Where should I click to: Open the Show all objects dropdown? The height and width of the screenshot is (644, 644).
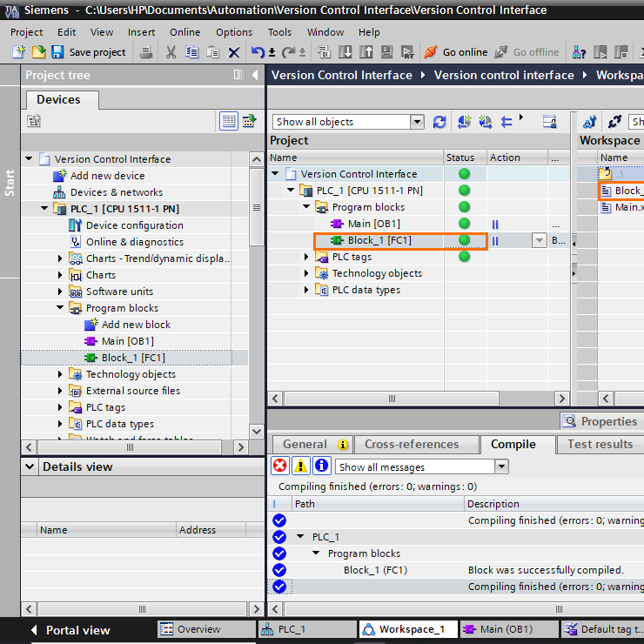[417, 122]
